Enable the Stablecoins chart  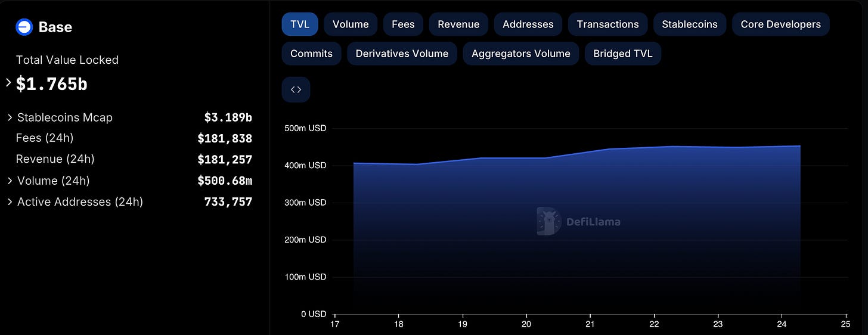click(x=690, y=24)
